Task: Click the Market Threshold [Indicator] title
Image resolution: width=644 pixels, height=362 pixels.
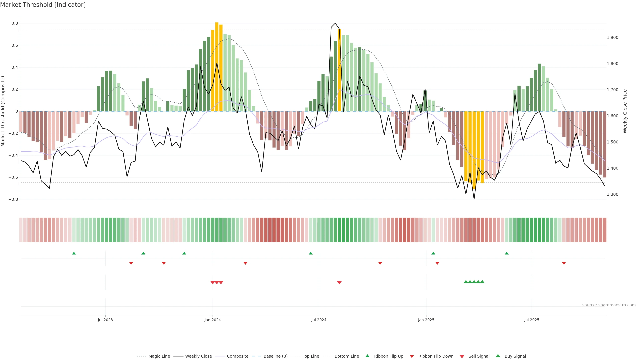Action: (x=43, y=5)
